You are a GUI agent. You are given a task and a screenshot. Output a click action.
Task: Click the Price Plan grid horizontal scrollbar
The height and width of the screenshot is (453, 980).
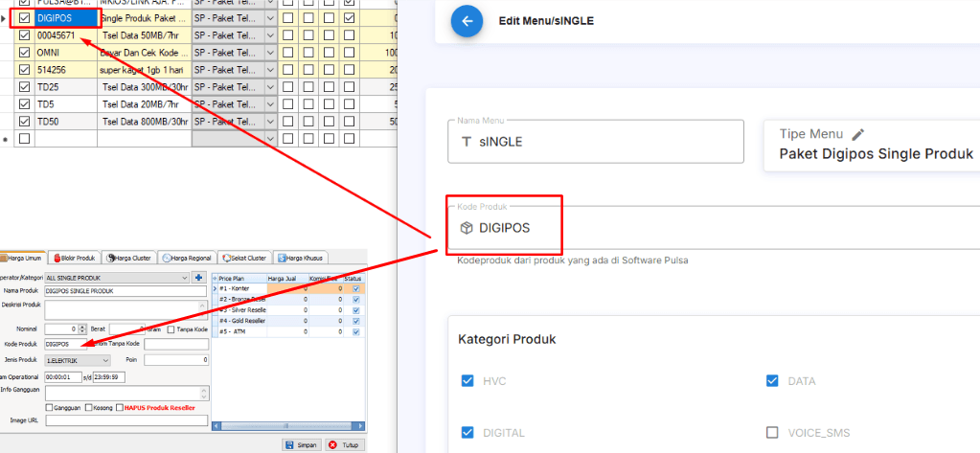click(x=288, y=426)
